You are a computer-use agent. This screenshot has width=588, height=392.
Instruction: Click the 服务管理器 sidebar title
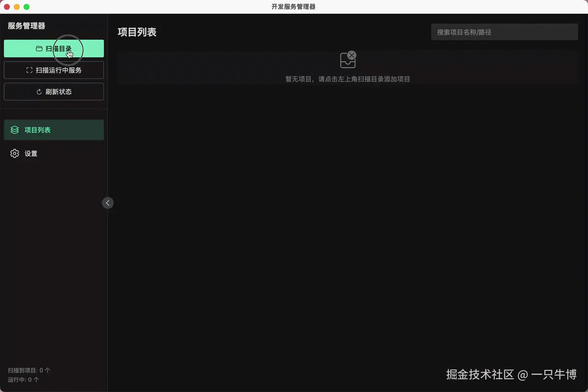point(27,26)
